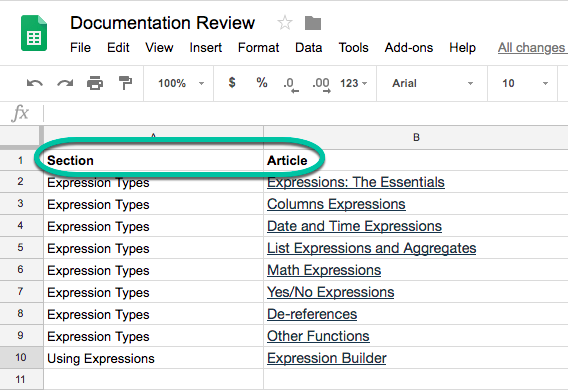Increase decimal places icon
Screen dimensions: 568x390
point(321,85)
